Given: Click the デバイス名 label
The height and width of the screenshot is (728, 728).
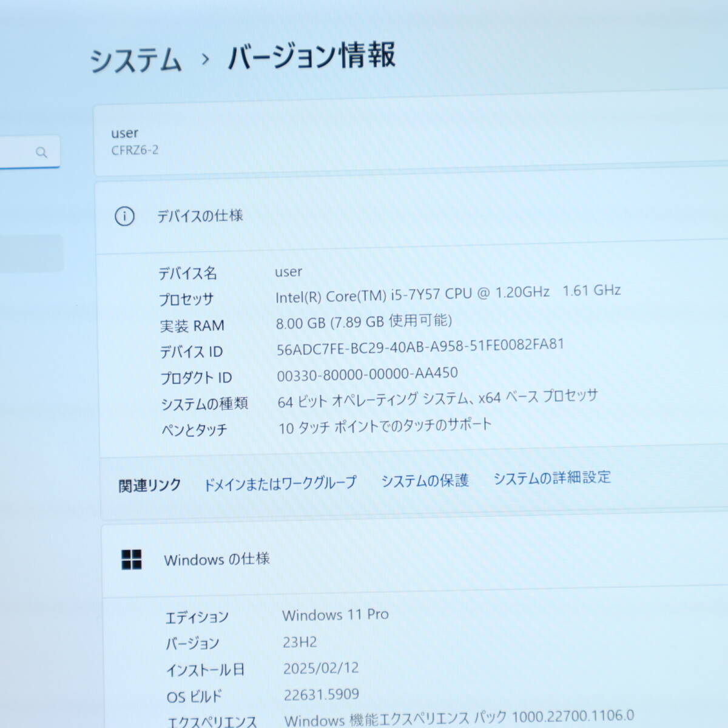Looking at the screenshot, I should point(187,274).
